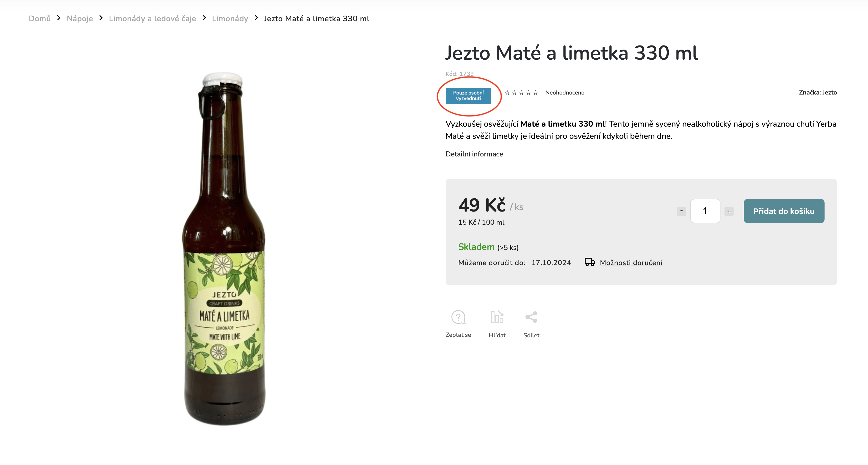Rate product with the third star
Viewport: 868px width, 465px height.
click(521, 92)
